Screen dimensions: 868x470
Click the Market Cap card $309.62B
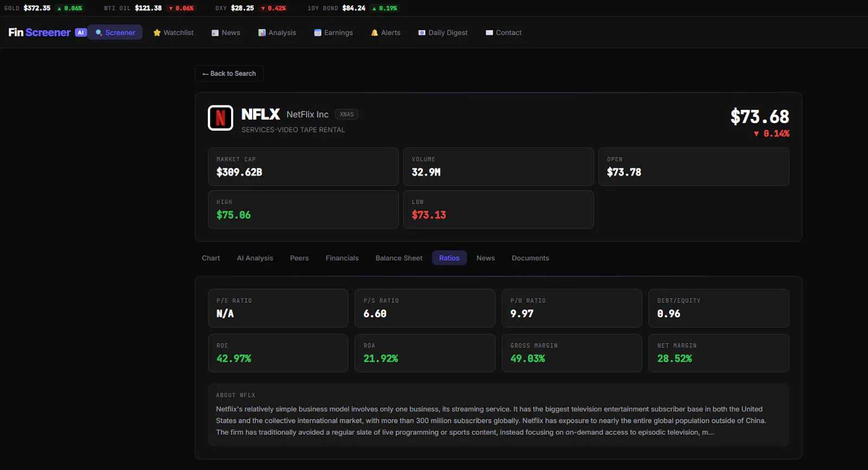tap(303, 167)
